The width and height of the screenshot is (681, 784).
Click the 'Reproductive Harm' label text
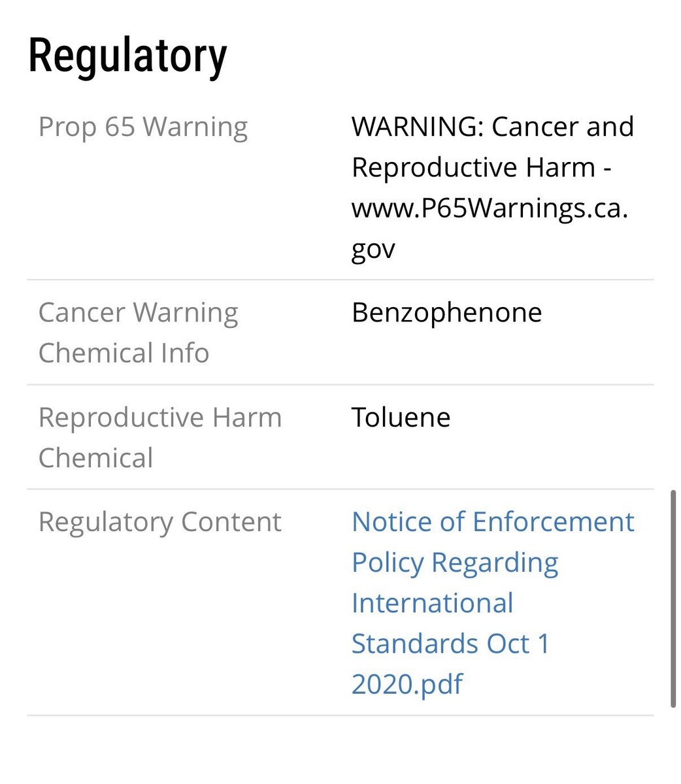160,417
